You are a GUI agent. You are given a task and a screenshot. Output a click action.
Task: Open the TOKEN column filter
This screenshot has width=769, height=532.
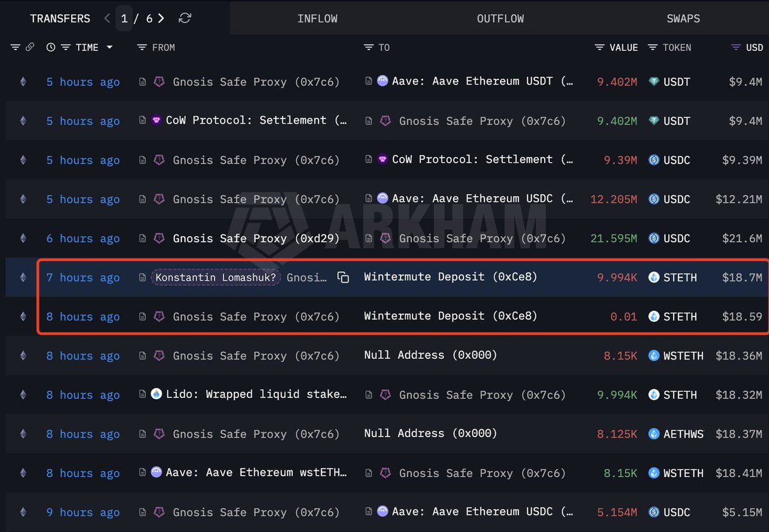tap(653, 47)
